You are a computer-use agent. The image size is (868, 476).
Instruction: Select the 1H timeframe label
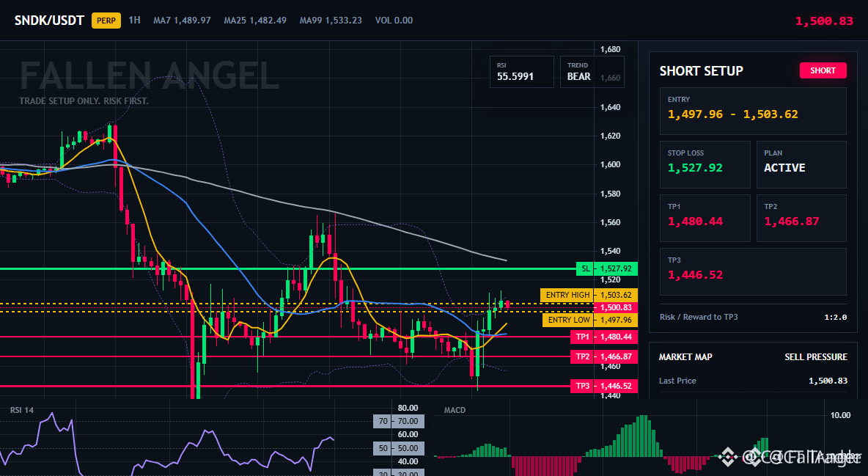[134, 21]
